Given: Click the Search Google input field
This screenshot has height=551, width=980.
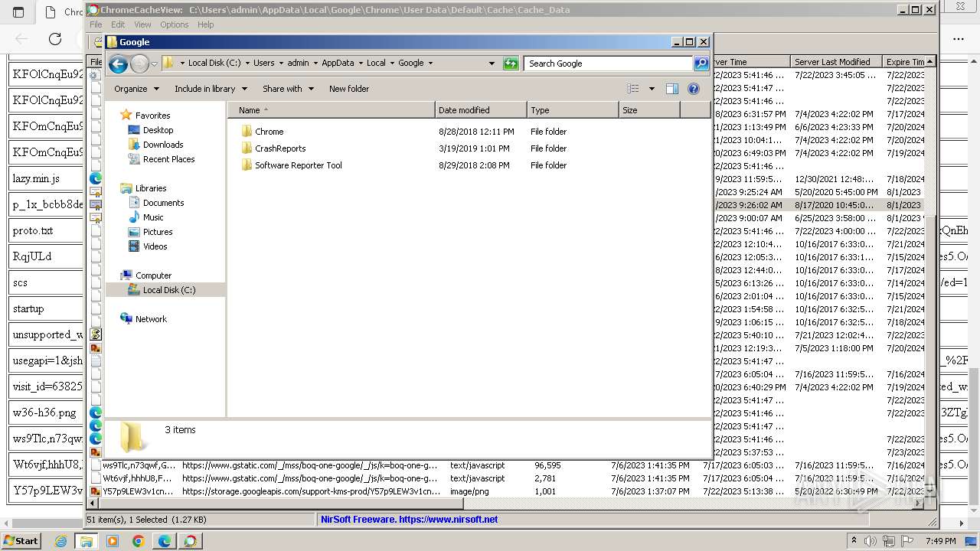Looking at the screenshot, I should point(609,64).
